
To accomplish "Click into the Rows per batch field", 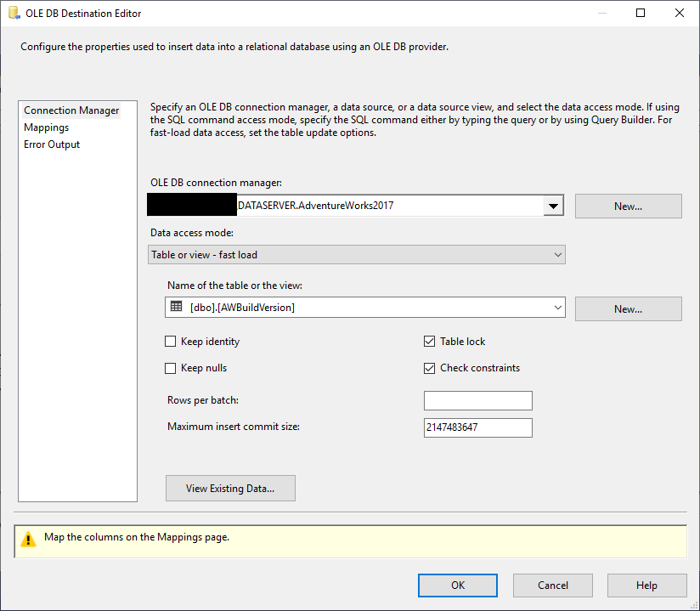I will click(x=477, y=401).
